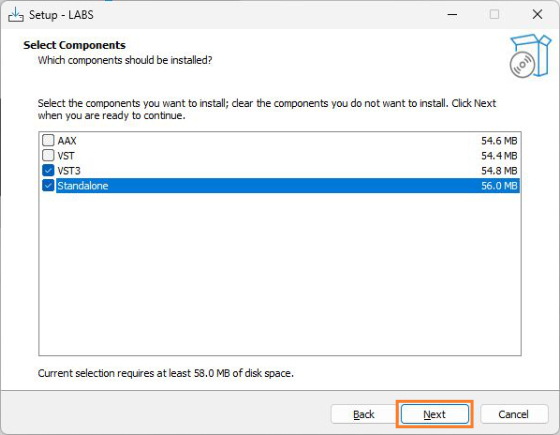
Task: Check the VST component checkbox
Action: click(48, 155)
